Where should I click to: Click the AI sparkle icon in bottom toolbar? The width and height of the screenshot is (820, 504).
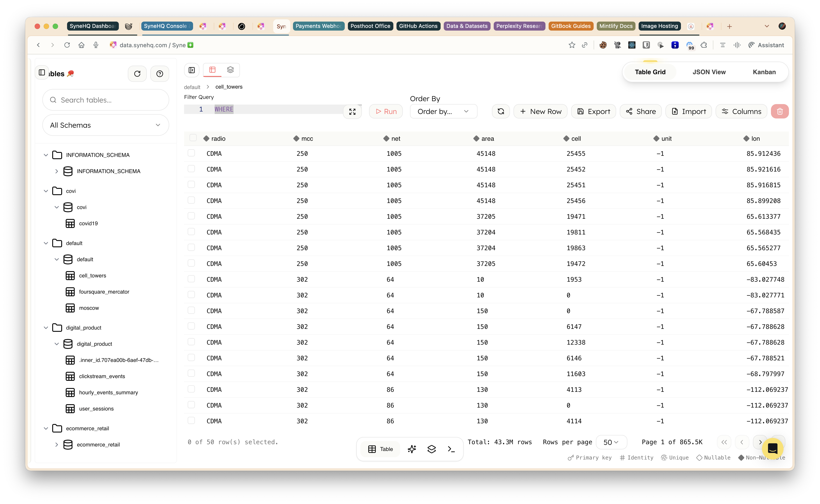click(x=412, y=449)
